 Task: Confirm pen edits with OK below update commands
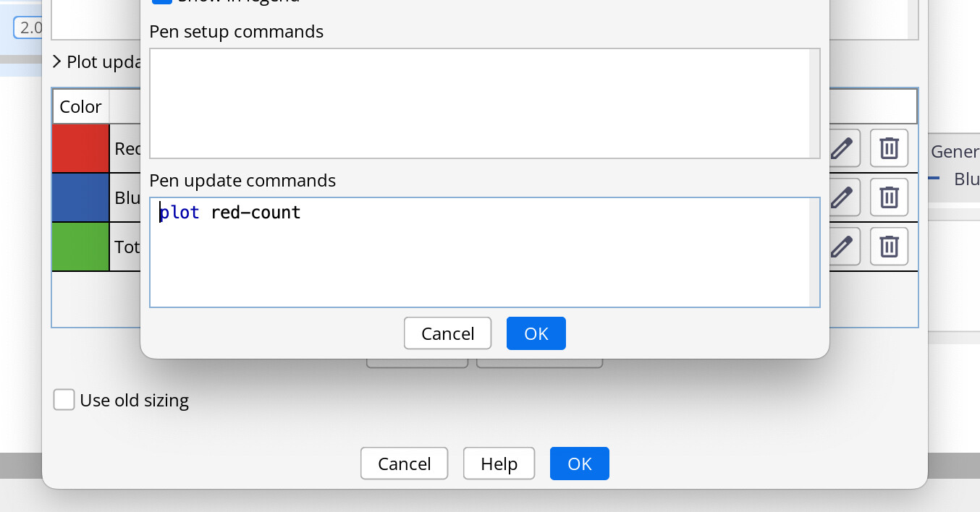(536, 333)
